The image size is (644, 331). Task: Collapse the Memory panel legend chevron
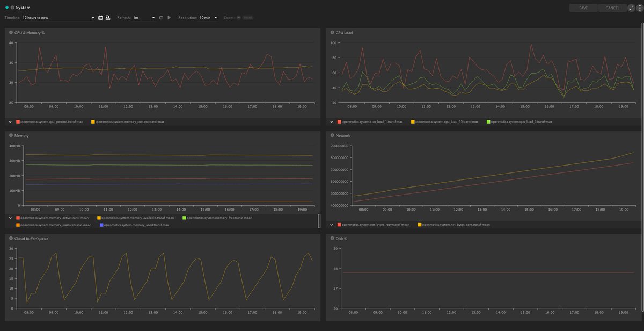[x=11, y=218]
